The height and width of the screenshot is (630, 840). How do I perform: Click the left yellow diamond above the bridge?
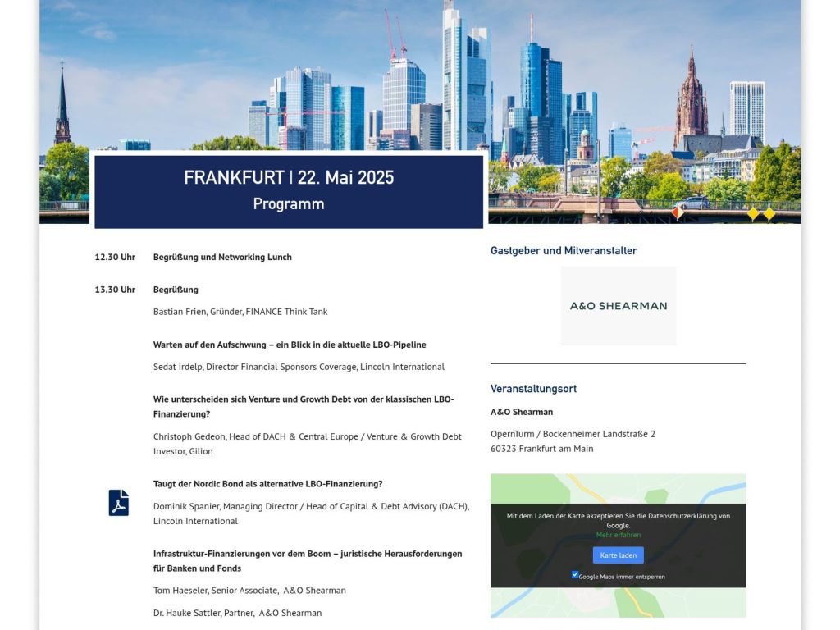751,212
